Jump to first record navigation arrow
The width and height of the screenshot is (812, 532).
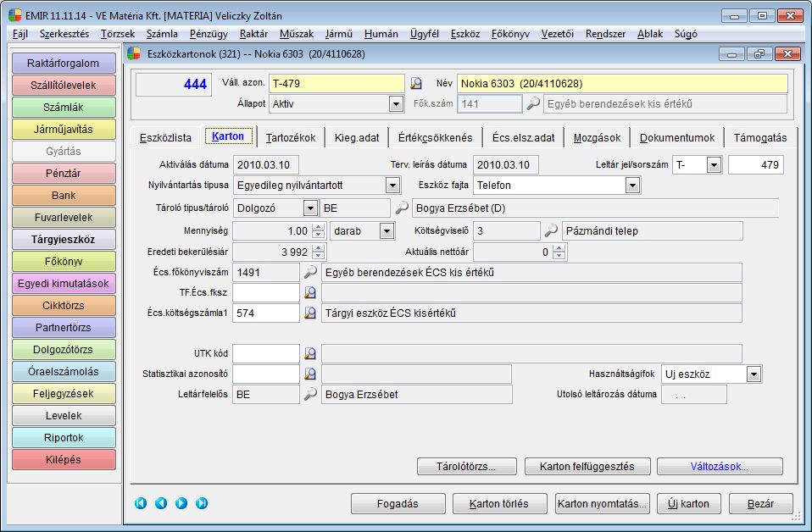[141, 503]
